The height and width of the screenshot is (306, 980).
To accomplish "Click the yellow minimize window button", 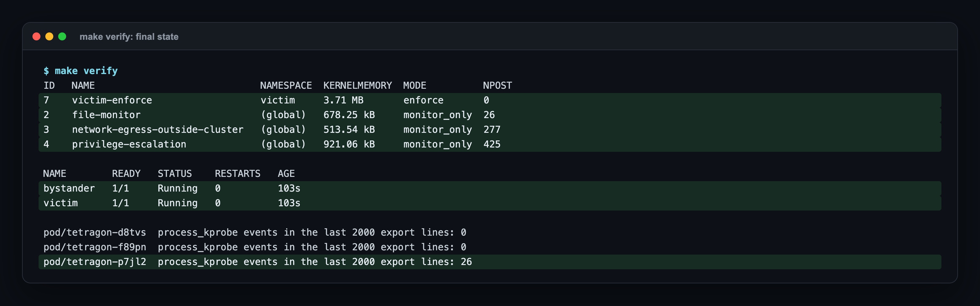I will tap(49, 36).
